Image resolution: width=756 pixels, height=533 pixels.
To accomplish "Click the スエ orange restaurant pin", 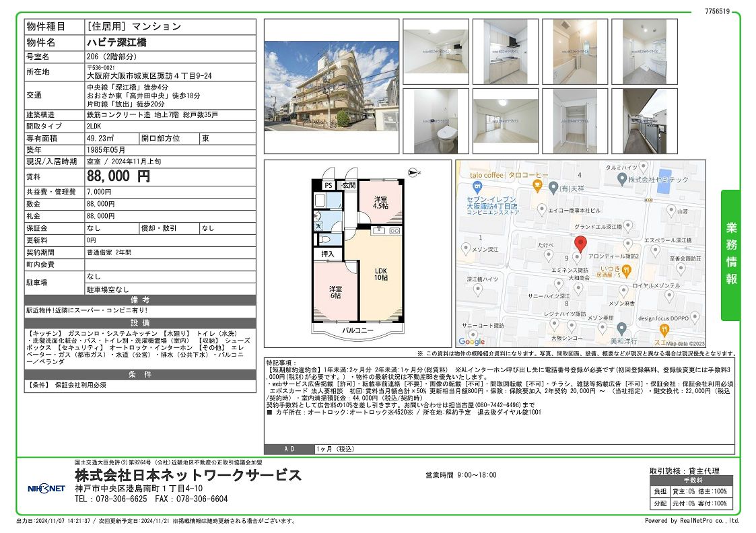I will point(664,330).
